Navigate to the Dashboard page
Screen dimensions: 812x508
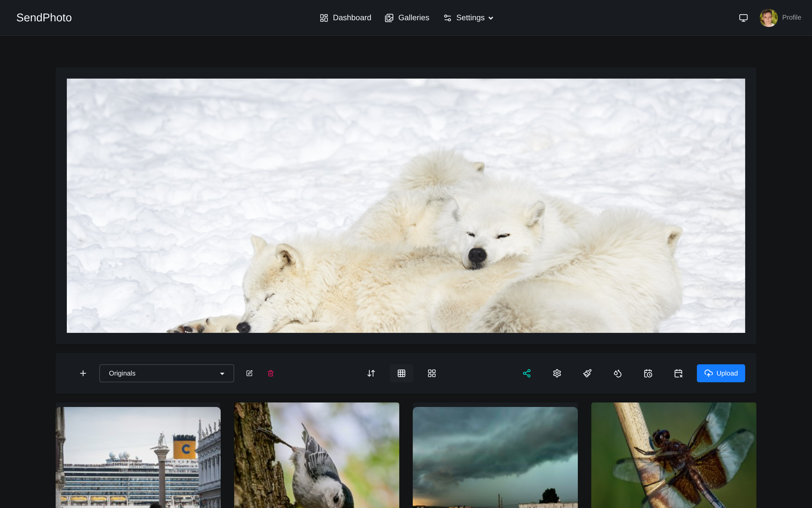pos(345,17)
